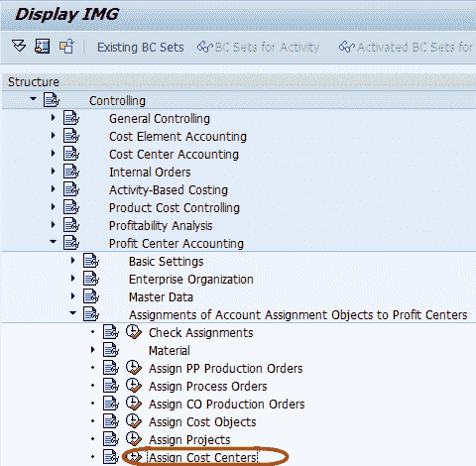Image resolution: width=476 pixels, height=466 pixels.
Task: Expand Activity-Based Costing node
Action: [x=53, y=188]
